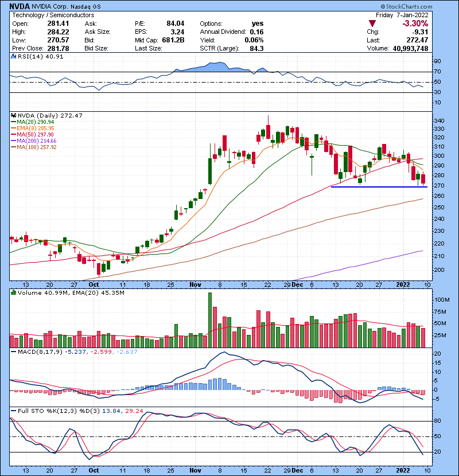Click the 'Dec' label on price chart axis
This screenshot has width=459, height=476.
pyautogui.click(x=297, y=284)
